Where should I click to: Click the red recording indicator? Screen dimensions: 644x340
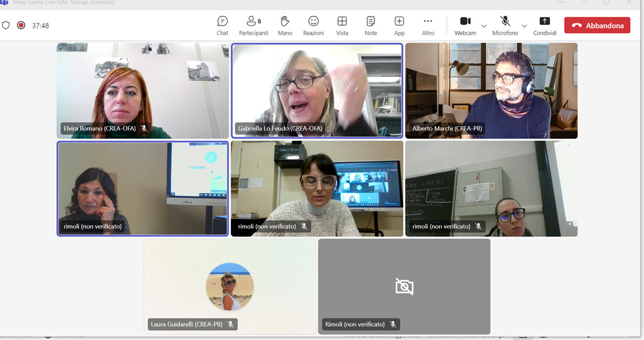21,25
